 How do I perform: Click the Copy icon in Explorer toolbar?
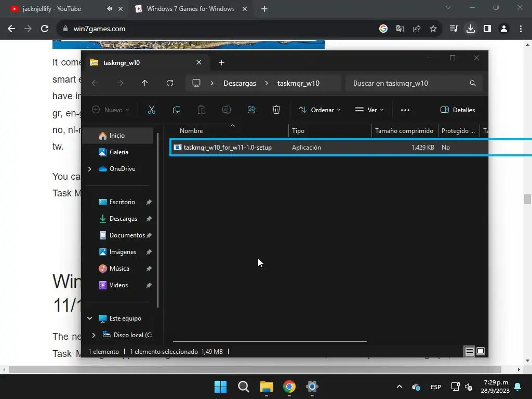[177, 110]
